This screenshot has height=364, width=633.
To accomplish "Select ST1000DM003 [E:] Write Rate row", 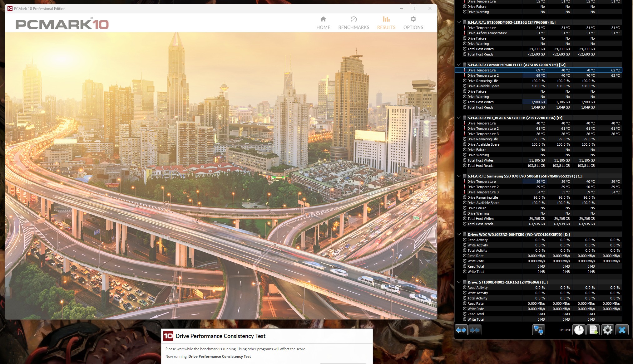I will (539, 309).
